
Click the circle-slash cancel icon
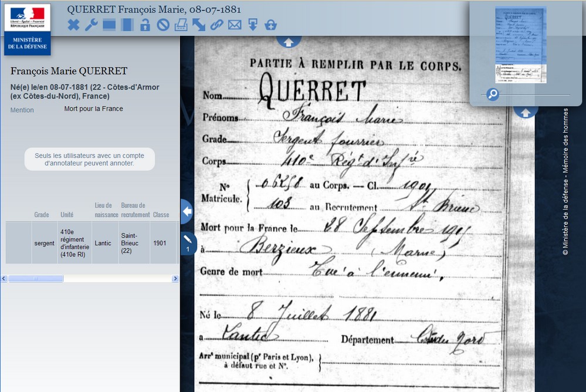pos(163,25)
